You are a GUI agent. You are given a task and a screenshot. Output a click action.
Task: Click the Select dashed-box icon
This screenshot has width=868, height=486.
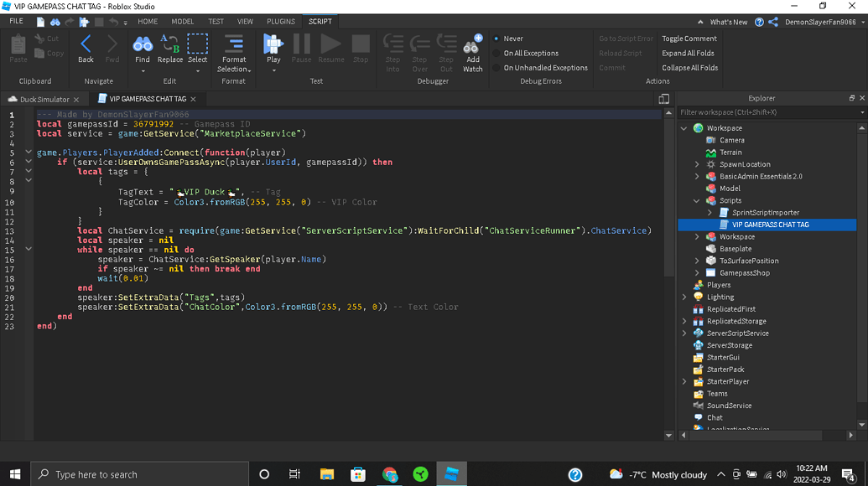point(197,43)
